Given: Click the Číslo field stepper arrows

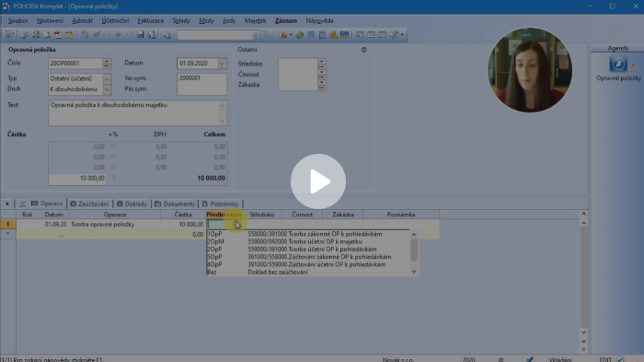Looking at the screenshot, I should 107,64.
